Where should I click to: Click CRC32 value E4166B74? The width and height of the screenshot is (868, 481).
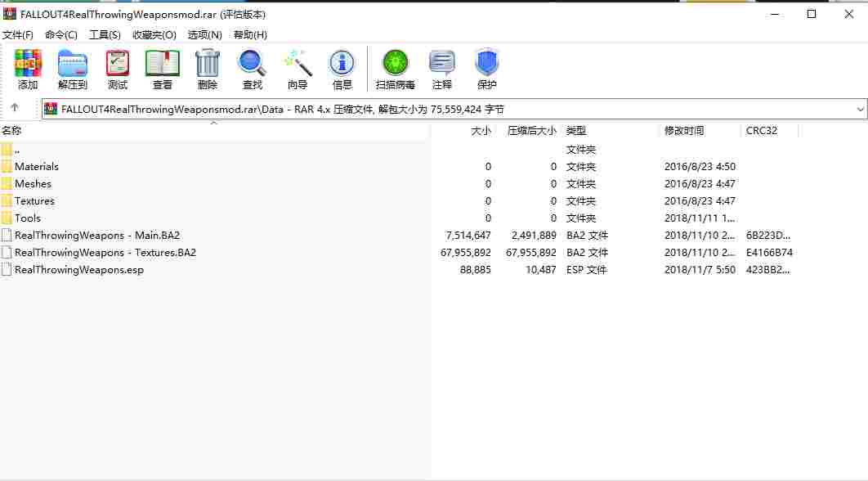click(769, 252)
